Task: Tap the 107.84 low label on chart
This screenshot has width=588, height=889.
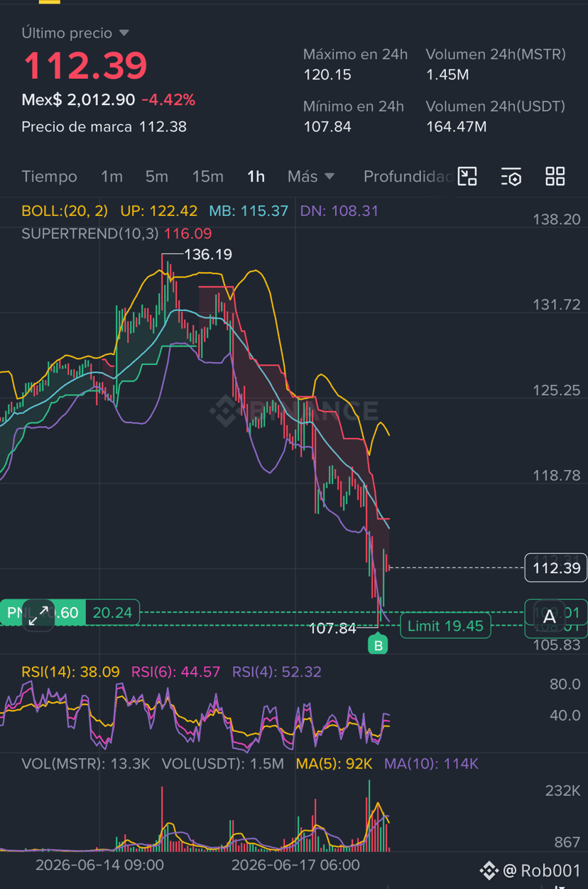Action: click(x=332, y=628)
